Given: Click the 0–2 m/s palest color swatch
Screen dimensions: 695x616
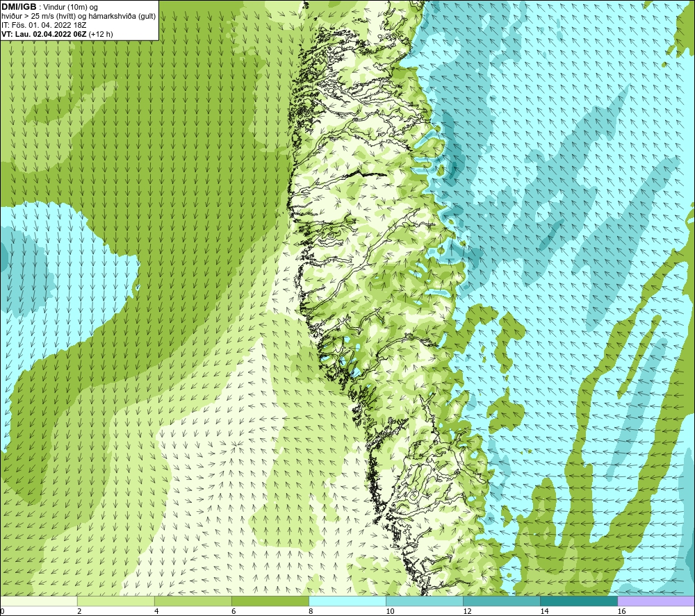Looking at the screenshot, I should 38,601.
